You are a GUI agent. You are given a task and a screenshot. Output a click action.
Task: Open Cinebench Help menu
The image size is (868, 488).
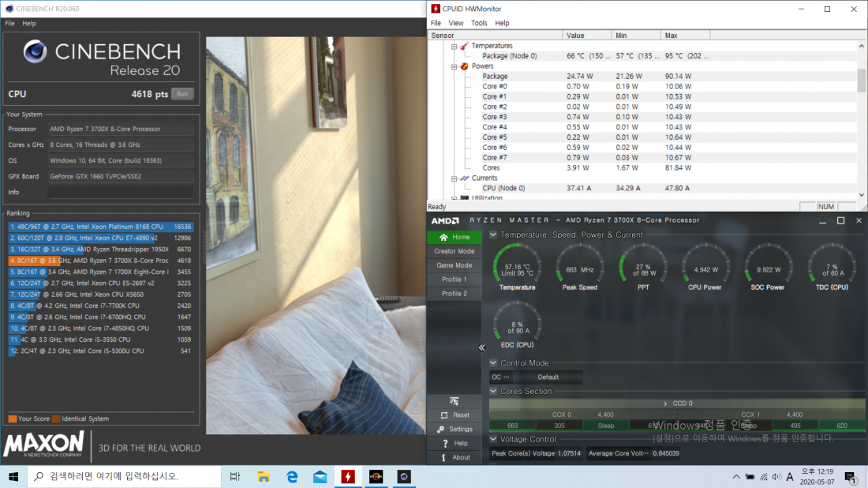(29, 23)
